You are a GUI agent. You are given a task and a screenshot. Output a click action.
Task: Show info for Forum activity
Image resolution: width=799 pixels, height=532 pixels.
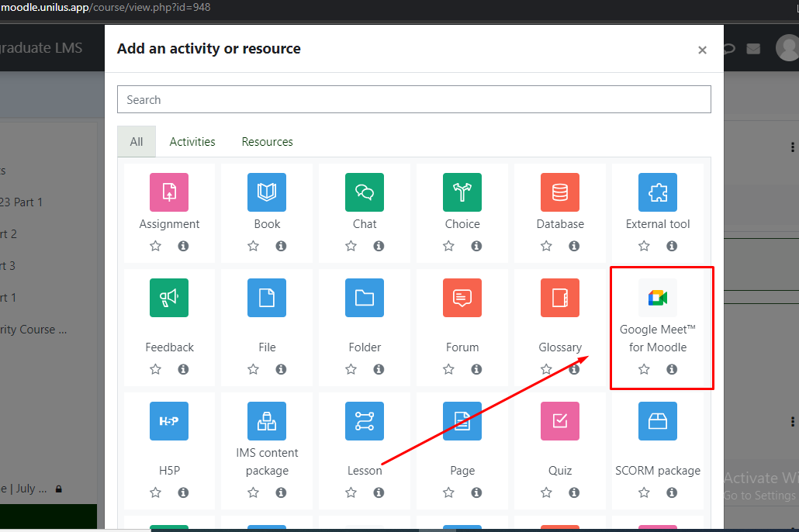(476, 369)
